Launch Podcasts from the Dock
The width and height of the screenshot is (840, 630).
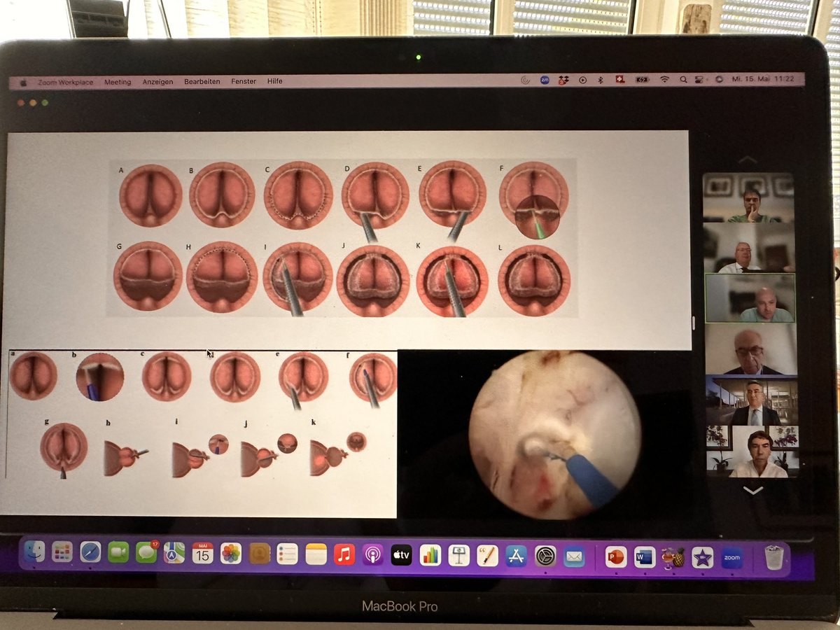click(372, 554)
